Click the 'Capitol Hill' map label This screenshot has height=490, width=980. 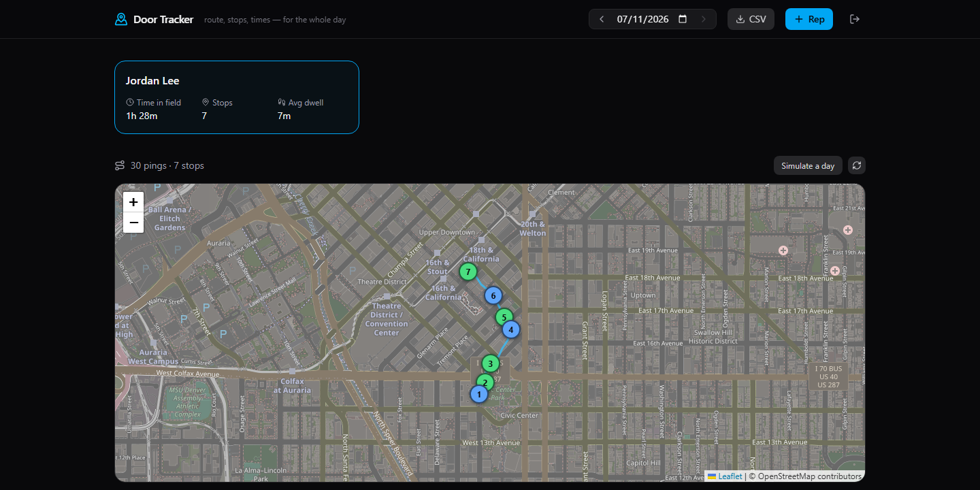point(643,463)
